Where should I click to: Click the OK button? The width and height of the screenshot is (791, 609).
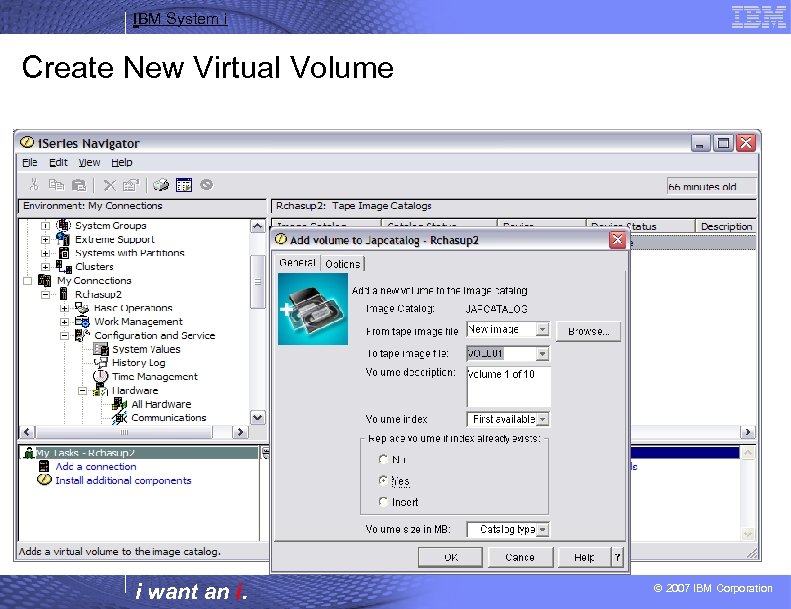(450, 557)
